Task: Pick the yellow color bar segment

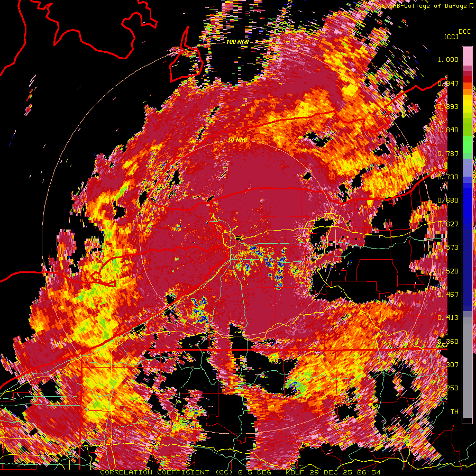Action: (x=467, y=104)
